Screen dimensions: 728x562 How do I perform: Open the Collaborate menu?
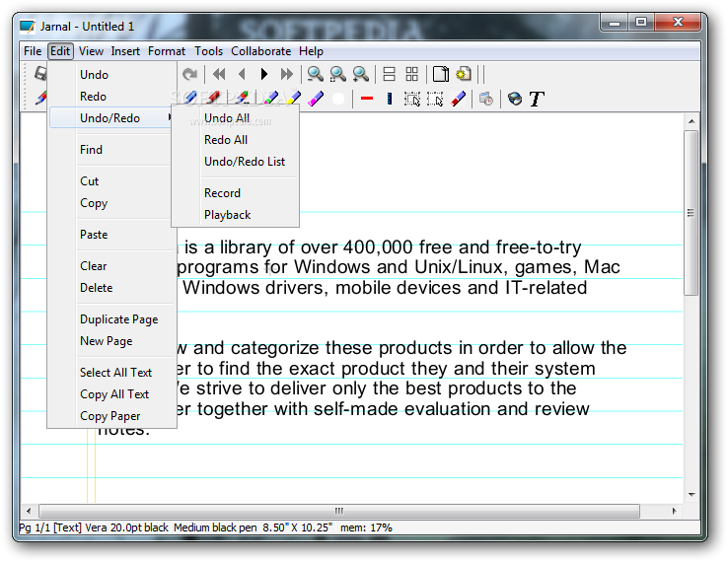click(x=261, y=51)
